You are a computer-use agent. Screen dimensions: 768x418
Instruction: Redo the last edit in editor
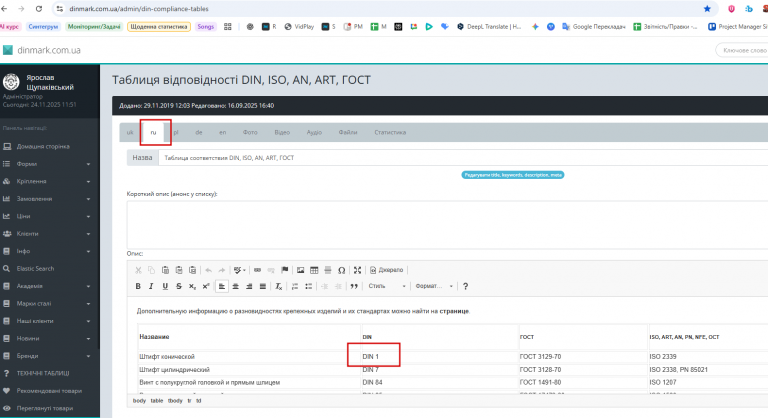pos(222,270)
